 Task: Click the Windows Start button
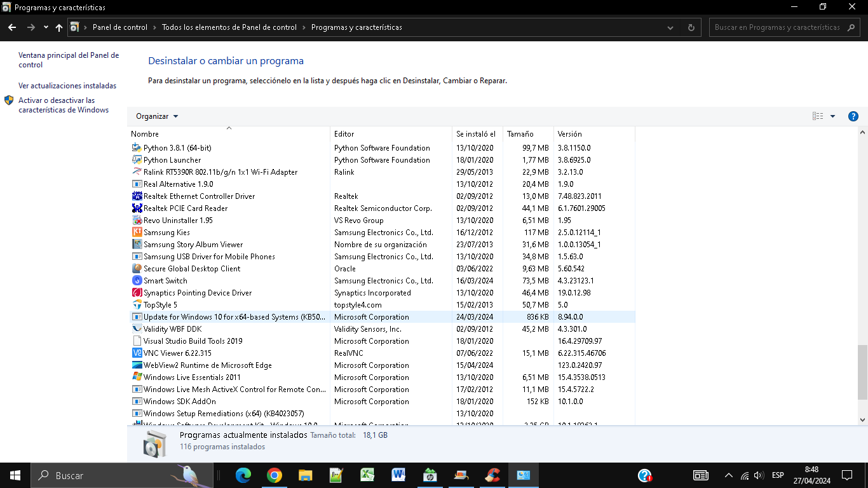point(15,475)
